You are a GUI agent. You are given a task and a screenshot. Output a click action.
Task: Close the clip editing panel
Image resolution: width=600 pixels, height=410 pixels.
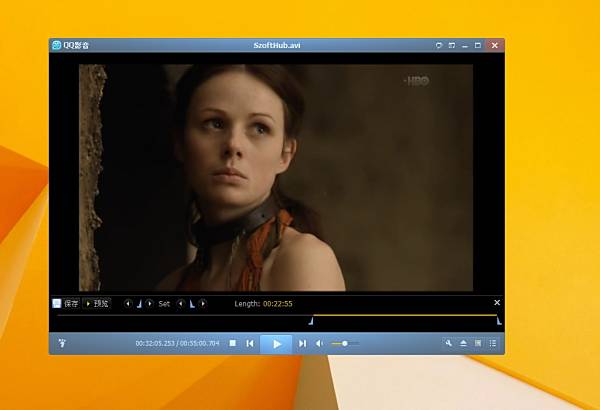497,302
